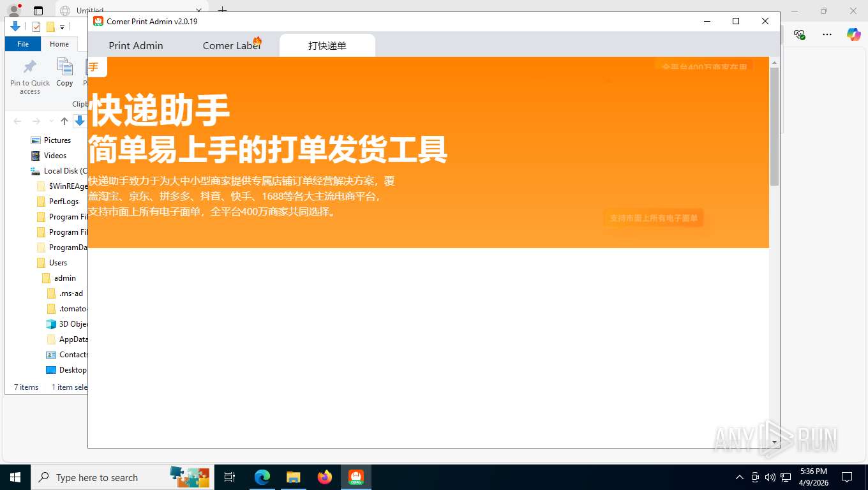
Task: Open the Comer Label tab
Action: (x=232, y=45)
